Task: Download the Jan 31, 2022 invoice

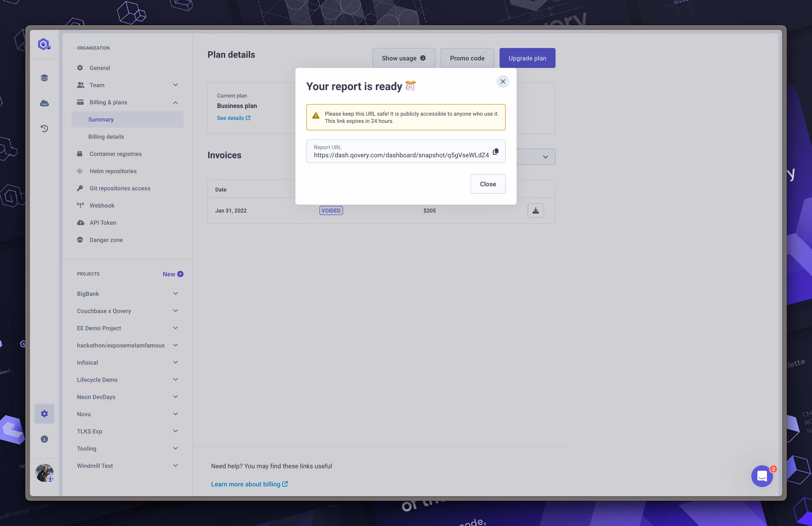Action: (536, 210)
